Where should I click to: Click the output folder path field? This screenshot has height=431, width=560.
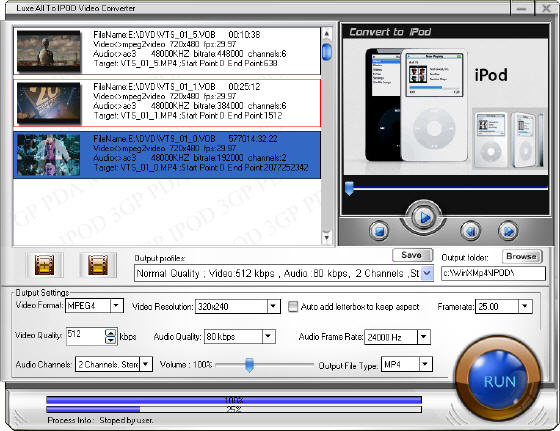tap(493, 274)
